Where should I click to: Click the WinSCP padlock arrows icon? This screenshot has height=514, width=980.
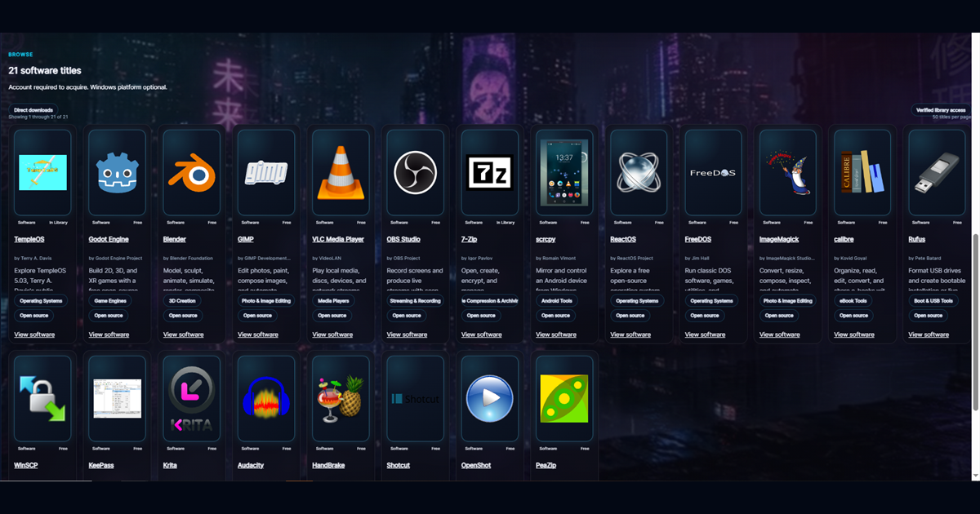tap(42, 398)
